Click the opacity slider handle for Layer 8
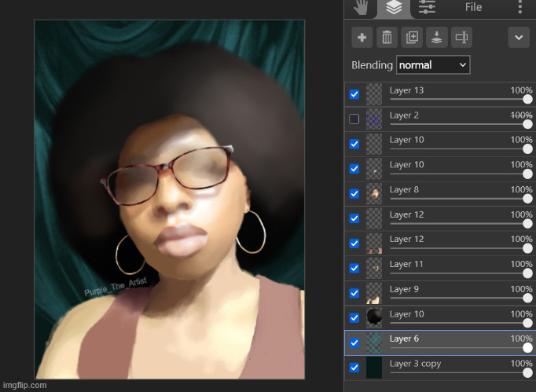This screenshot has width=536, height=392. tap(527, 199)
